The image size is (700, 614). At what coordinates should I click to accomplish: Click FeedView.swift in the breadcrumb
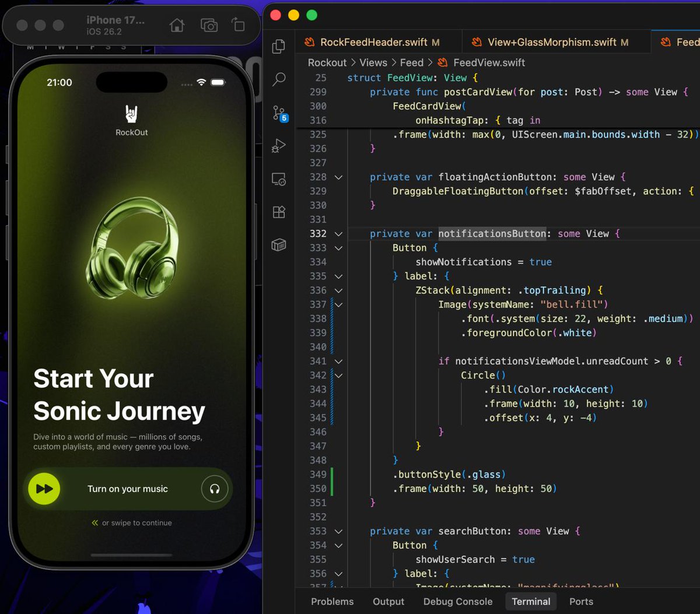point(489,62)
